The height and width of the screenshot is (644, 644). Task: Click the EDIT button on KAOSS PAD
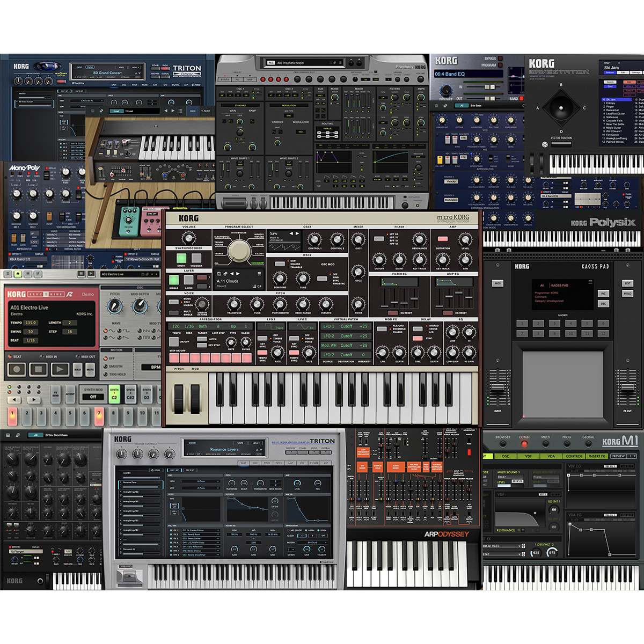627,283
